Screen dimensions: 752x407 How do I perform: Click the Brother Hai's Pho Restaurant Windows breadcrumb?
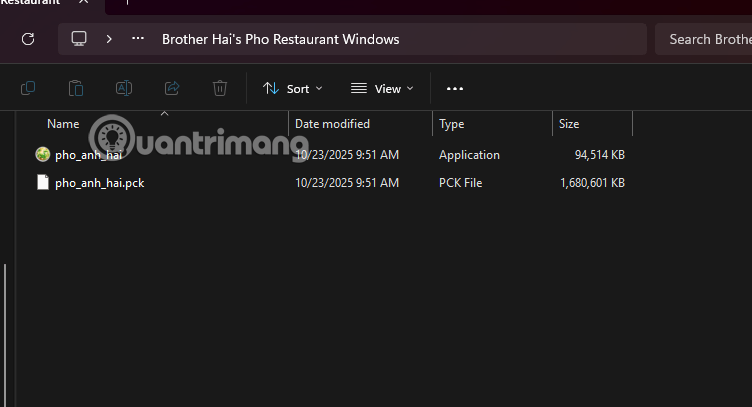pyautogui.click(x=280, y=39)
